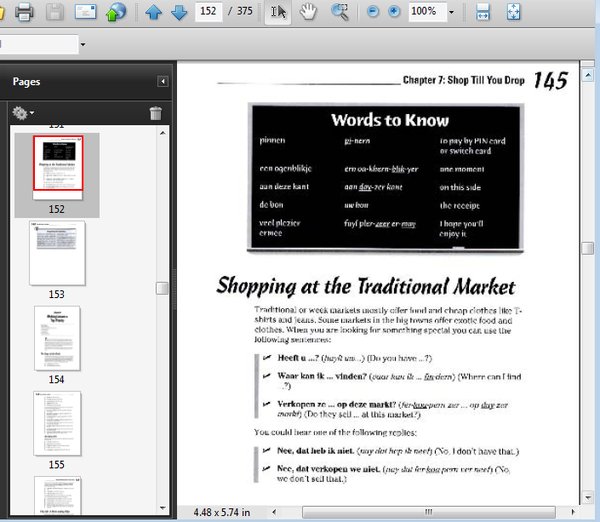The height and width of the screenshot is (522, 600).
Task: Click the Fit Width scrolling icon
Action: pyautogui.click(x=482, y=12)
